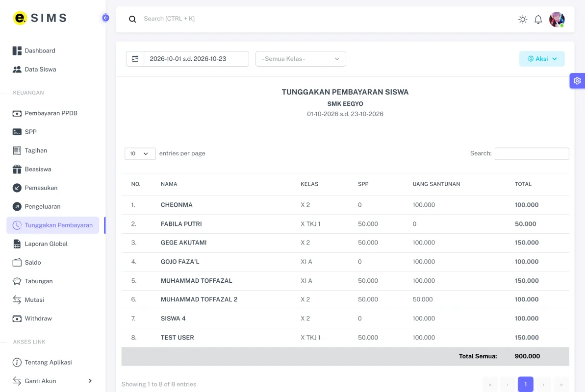This screenshot has height=392, width=585.
Task: Click the user profile avatar
Action: [557, 20]
